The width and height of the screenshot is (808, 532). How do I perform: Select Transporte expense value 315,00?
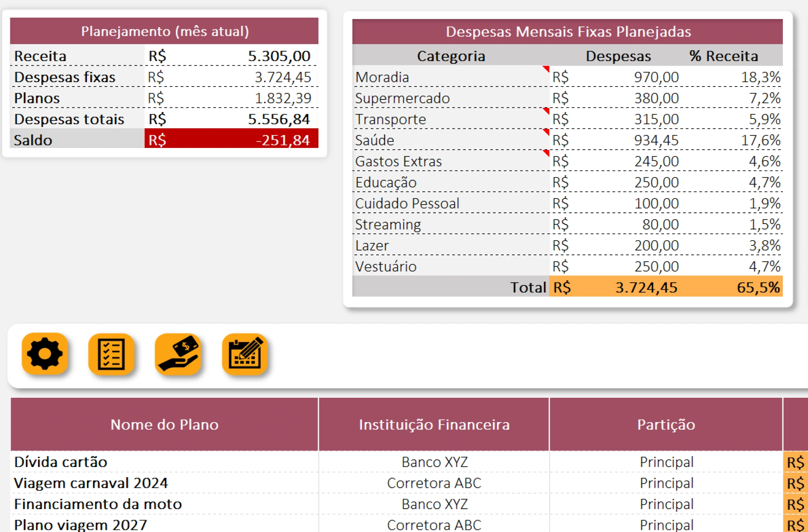(656, 119)
